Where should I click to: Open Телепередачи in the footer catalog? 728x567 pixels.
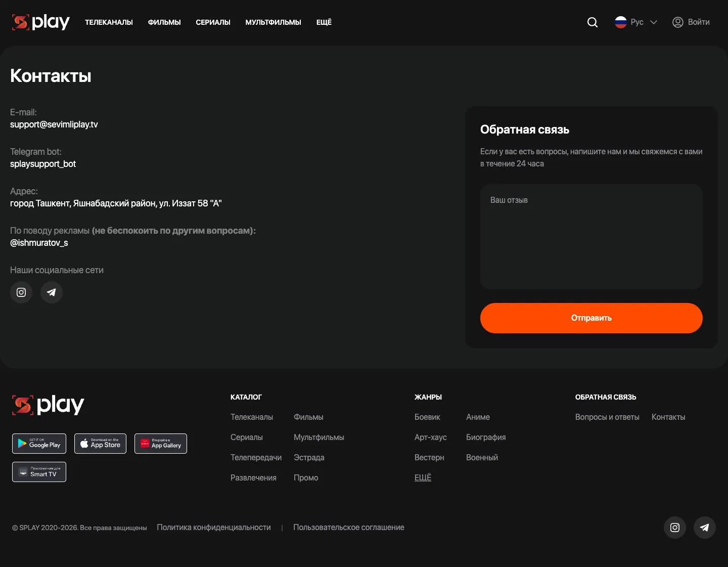(x=256, y=458)
